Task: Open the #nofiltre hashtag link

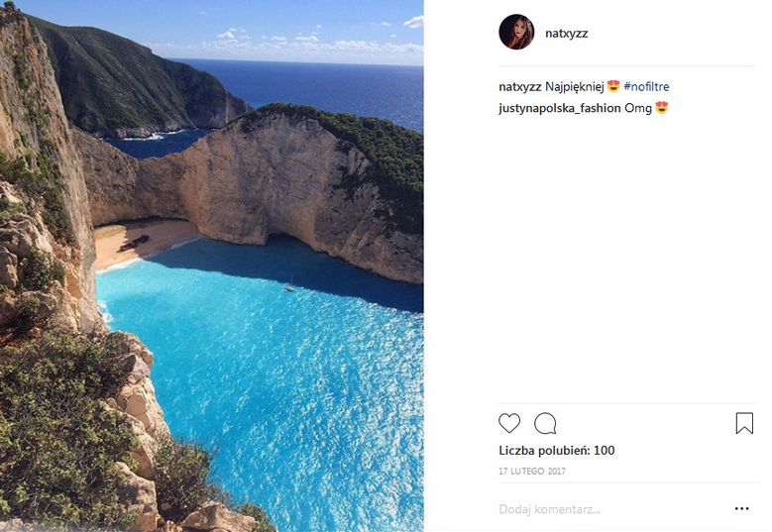Action: pyautogui.click(x=646, y=87)
